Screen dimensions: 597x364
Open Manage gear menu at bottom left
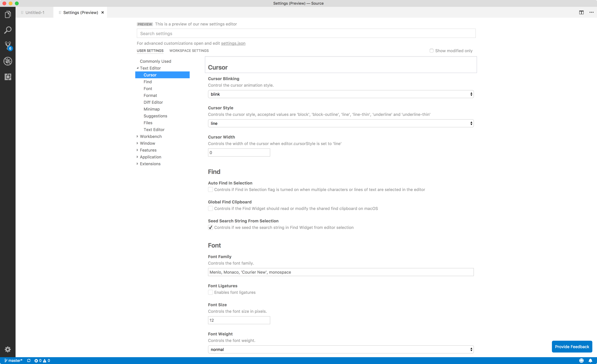click(8, 349)
